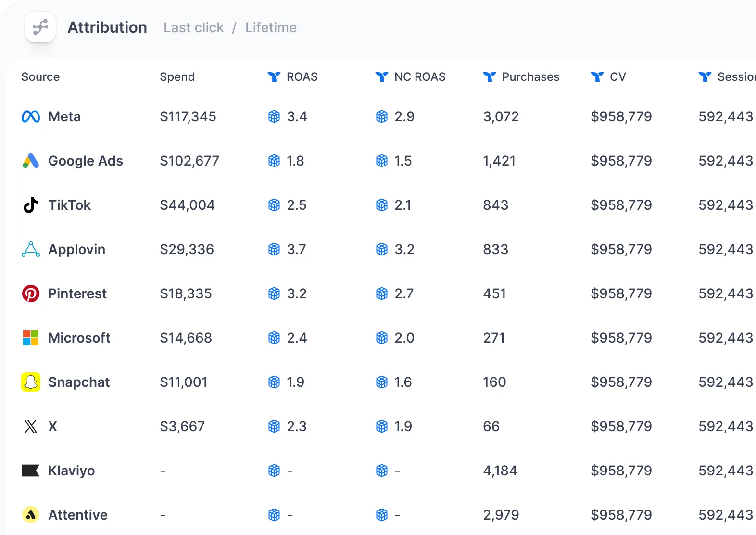Click X spend value $3,667
The width and height of the screenshot is (756, 535).
(x=182, y=426)
